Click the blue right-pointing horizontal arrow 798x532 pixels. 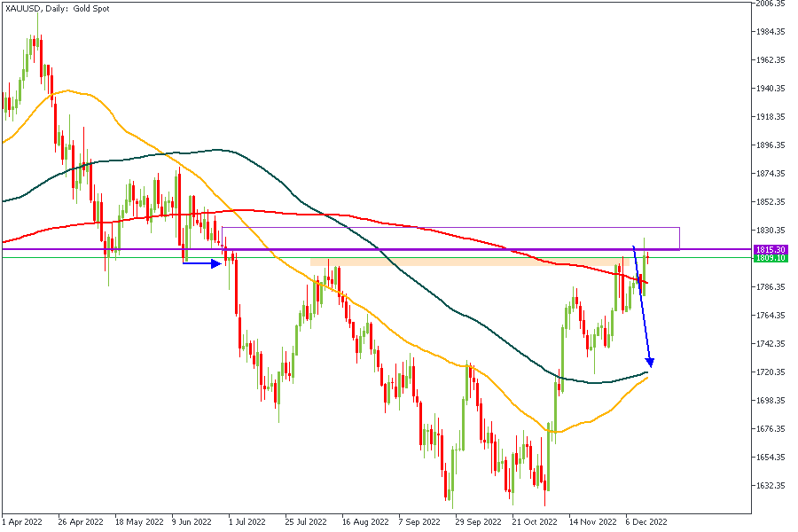click(x=201, y=262)
